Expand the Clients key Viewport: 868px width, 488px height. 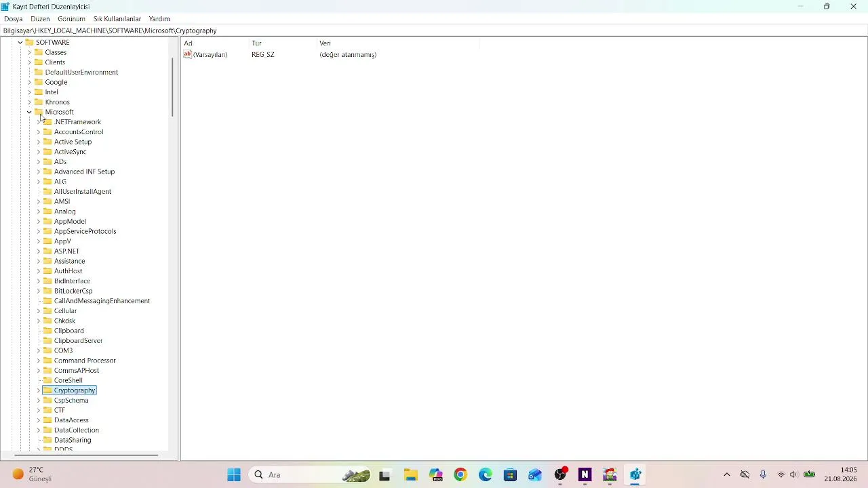click(x=29, y=62)
